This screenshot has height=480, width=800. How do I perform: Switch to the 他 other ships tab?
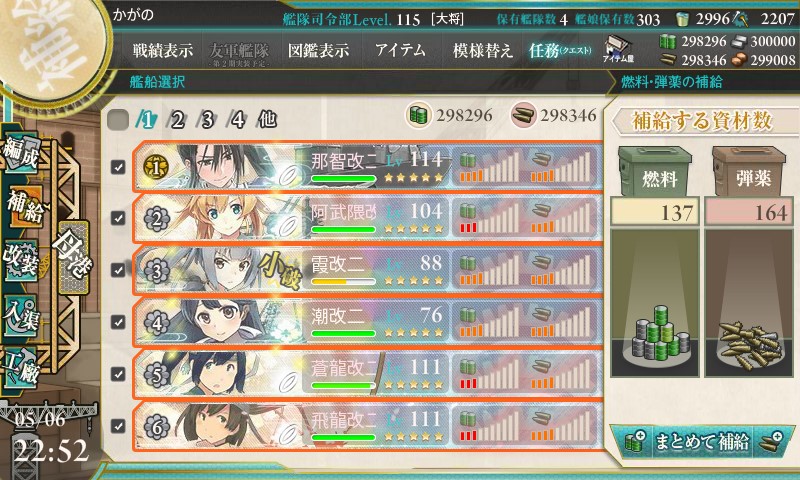click(x=267, y=120)
